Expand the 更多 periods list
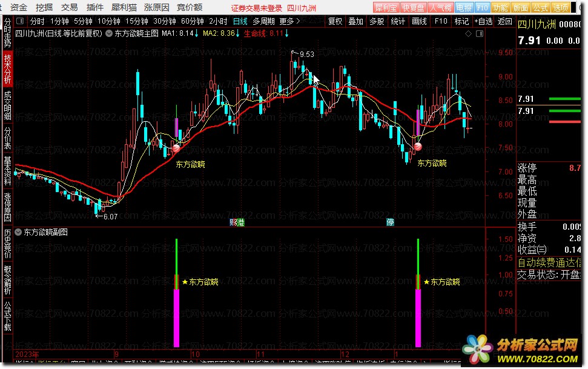The image size is (588, 369). point(289,21)
